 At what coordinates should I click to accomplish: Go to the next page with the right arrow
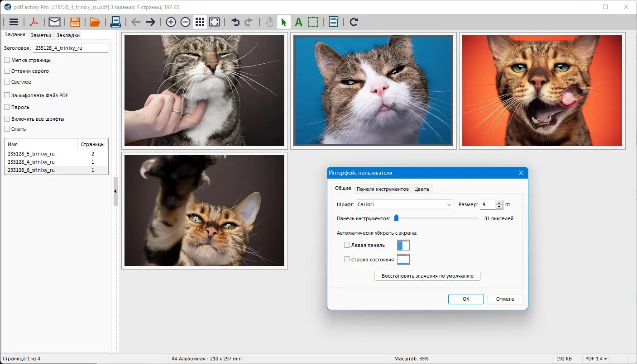(151, 22)
